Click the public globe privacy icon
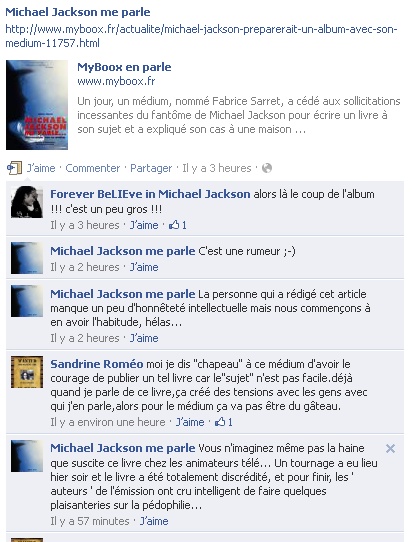Screen dimensions: 416x542 pos(267,168)
